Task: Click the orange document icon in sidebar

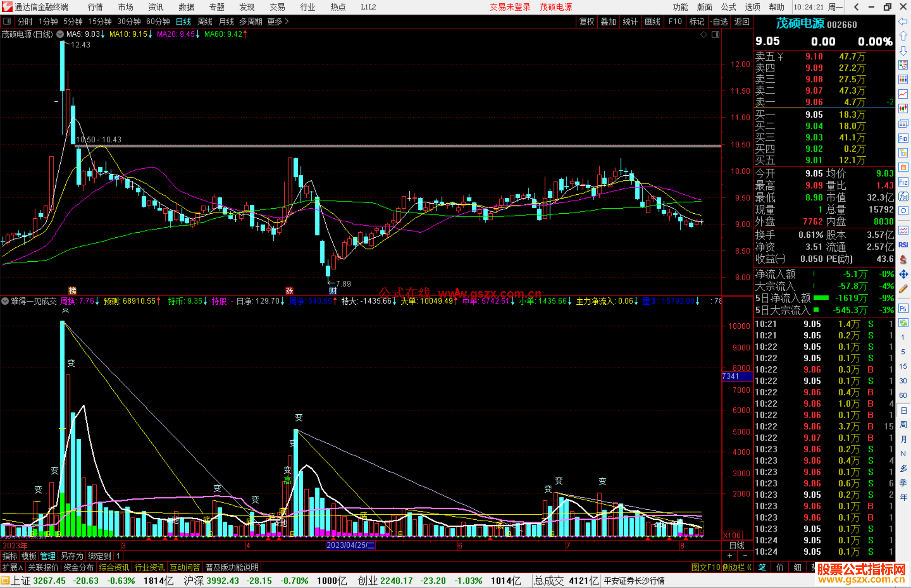Action: click(903, 167)
